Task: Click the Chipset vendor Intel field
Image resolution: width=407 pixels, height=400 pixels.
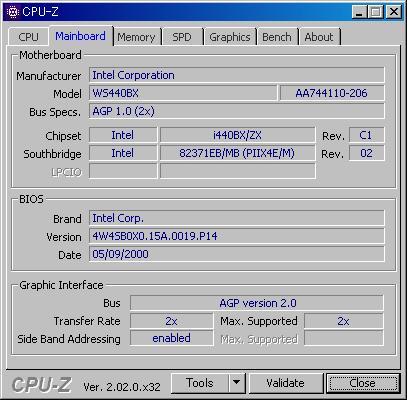Action: tap(123, 135)
